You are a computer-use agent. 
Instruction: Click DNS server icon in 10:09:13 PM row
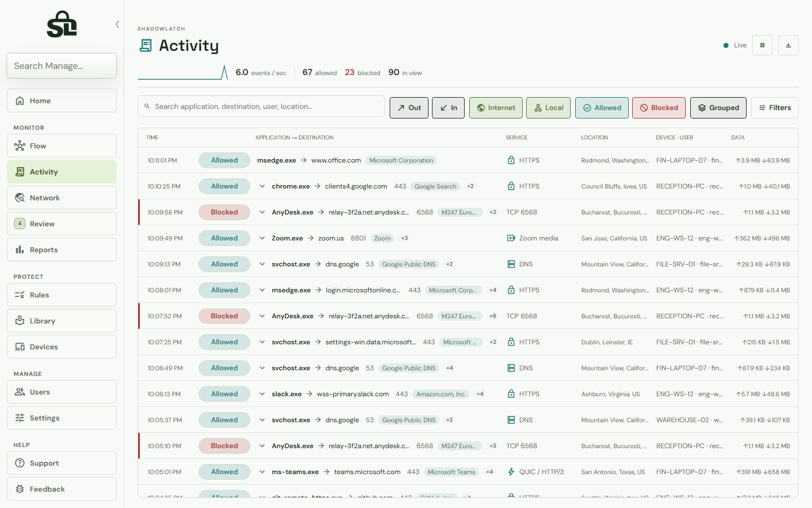[x=511, y=264]
